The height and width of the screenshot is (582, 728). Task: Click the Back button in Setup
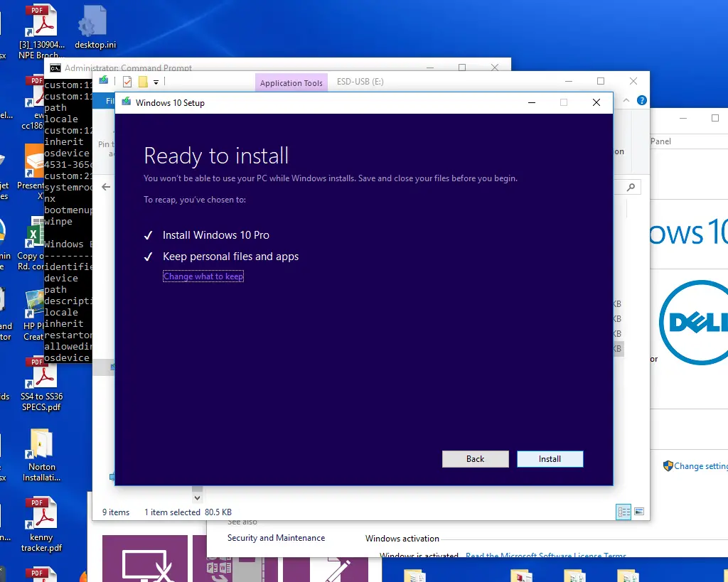[x=475, y=459]
